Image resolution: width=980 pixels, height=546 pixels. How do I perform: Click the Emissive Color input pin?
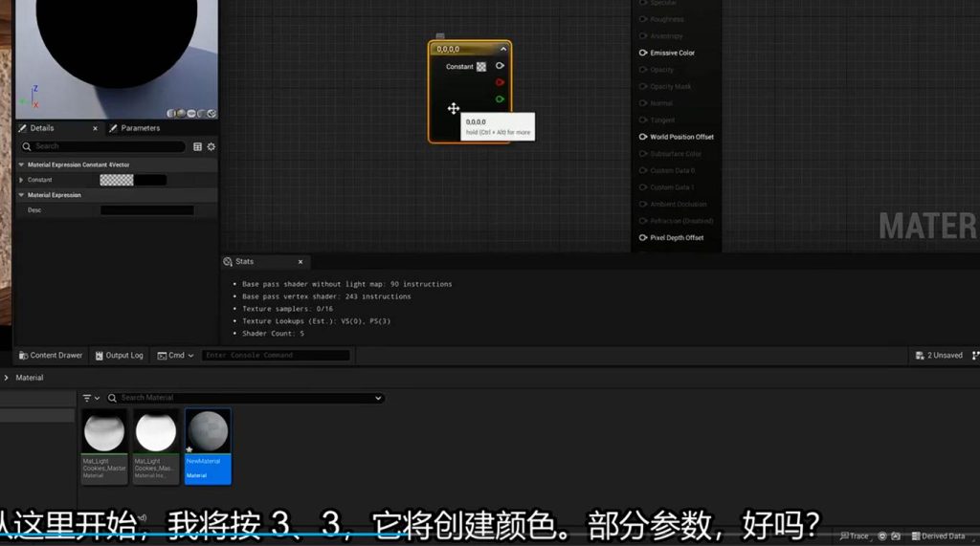643,54
